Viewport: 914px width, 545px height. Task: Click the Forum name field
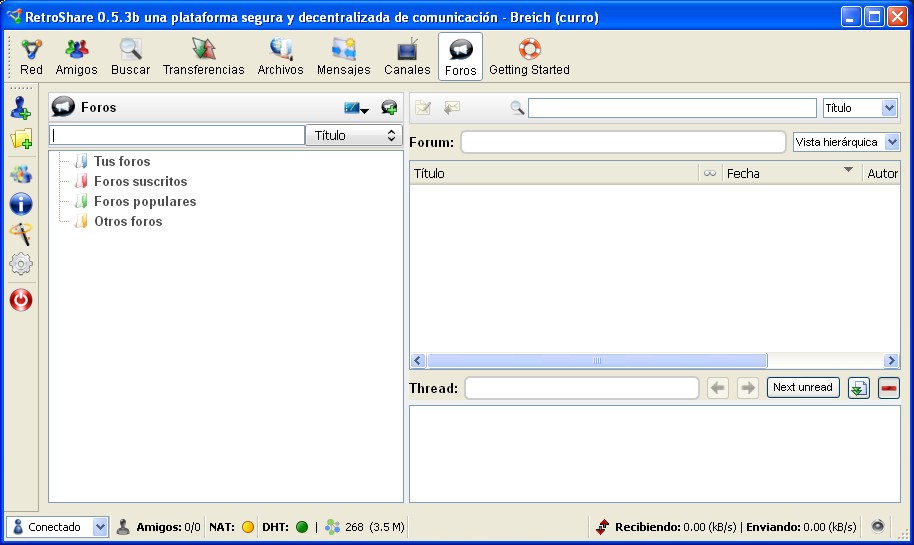click(623, 142)
